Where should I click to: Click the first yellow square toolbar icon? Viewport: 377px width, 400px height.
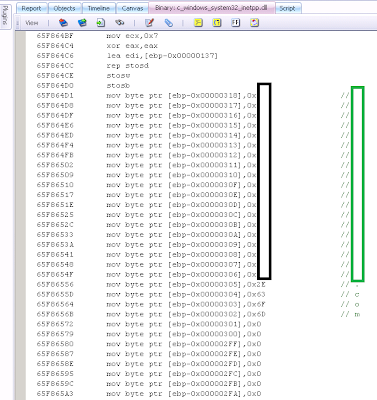point(198,23)
